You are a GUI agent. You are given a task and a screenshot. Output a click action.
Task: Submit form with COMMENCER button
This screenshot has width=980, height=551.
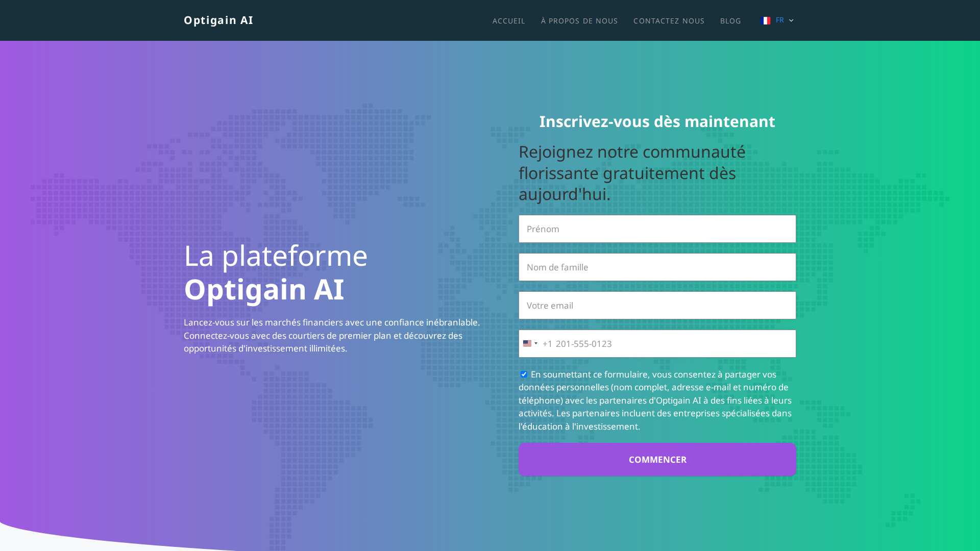(x=657, y=459)
